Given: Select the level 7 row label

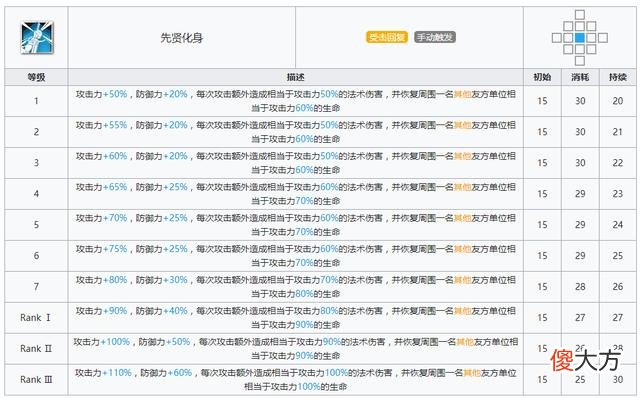Looking at the screenshot, I should [x=36, y=287].
